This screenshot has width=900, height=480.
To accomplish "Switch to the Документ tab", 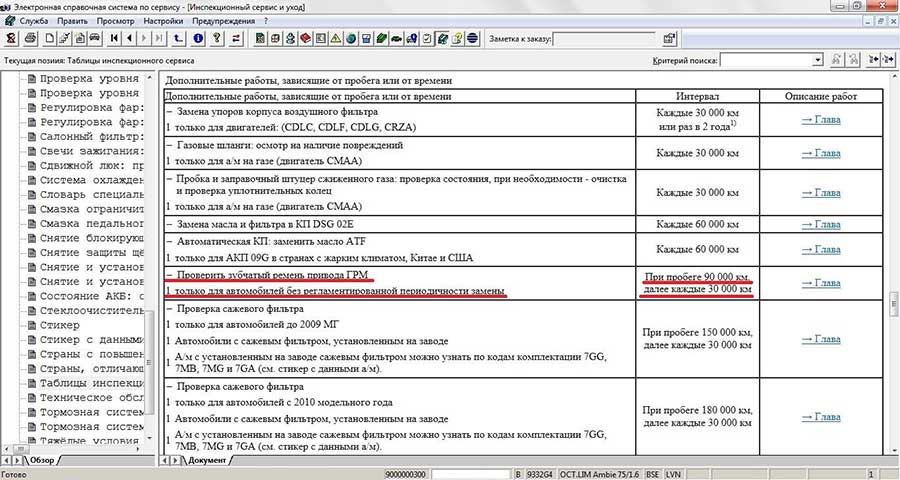I will coord(207,460).
